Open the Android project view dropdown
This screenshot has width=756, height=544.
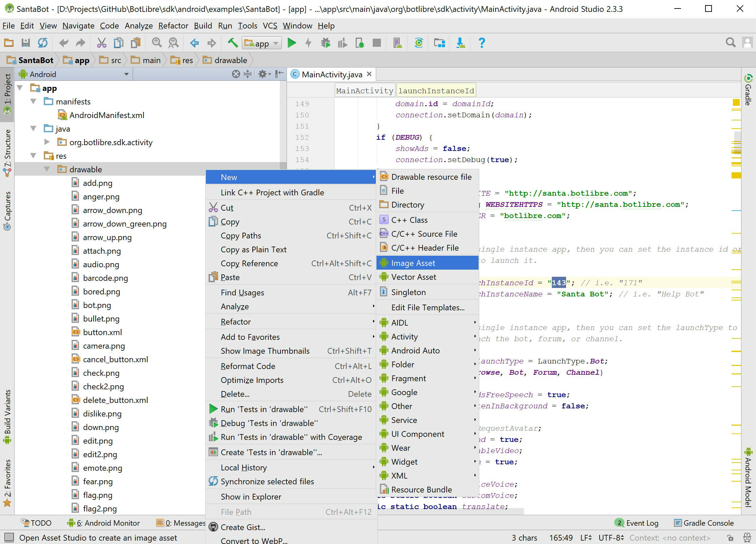74,74
